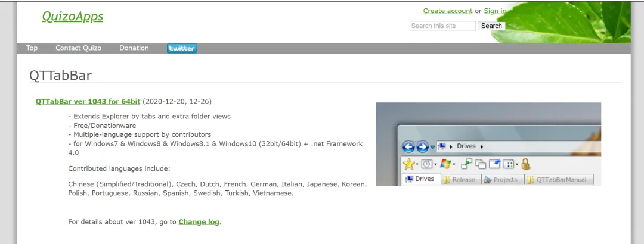Screen dimensions: 644x244
Task: Click the 'Multiple-language support by contributors' line
Action: coord(140,134)
